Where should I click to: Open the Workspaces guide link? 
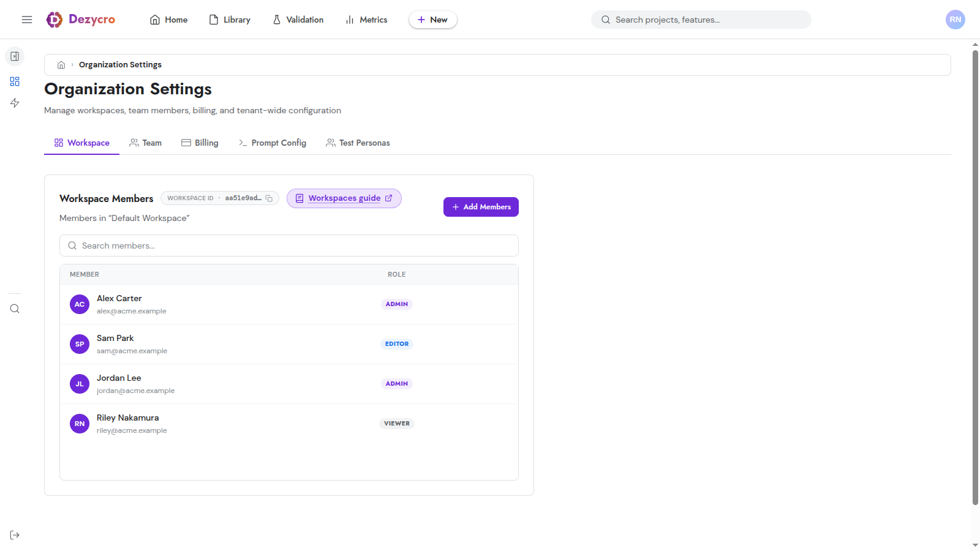(344, 198)
